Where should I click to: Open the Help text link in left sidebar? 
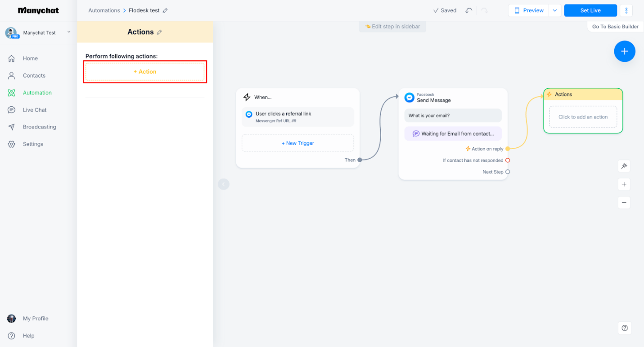(x=29, y=336)
